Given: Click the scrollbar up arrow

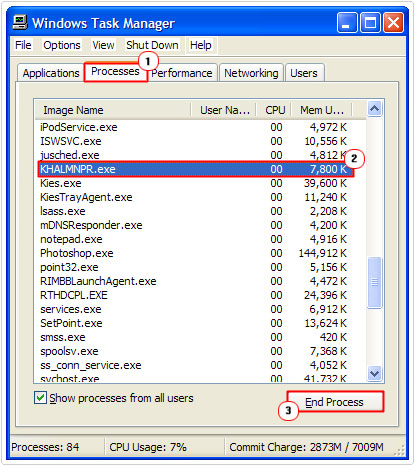Looking at the screenshot, I should click(375, 109).
